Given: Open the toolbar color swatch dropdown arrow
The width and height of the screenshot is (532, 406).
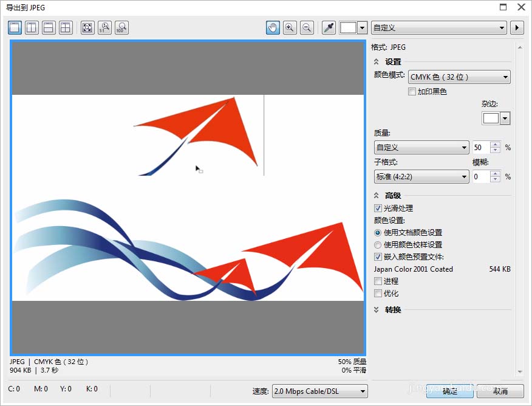Looking at the screenshot, I should (x=363, y=27).
